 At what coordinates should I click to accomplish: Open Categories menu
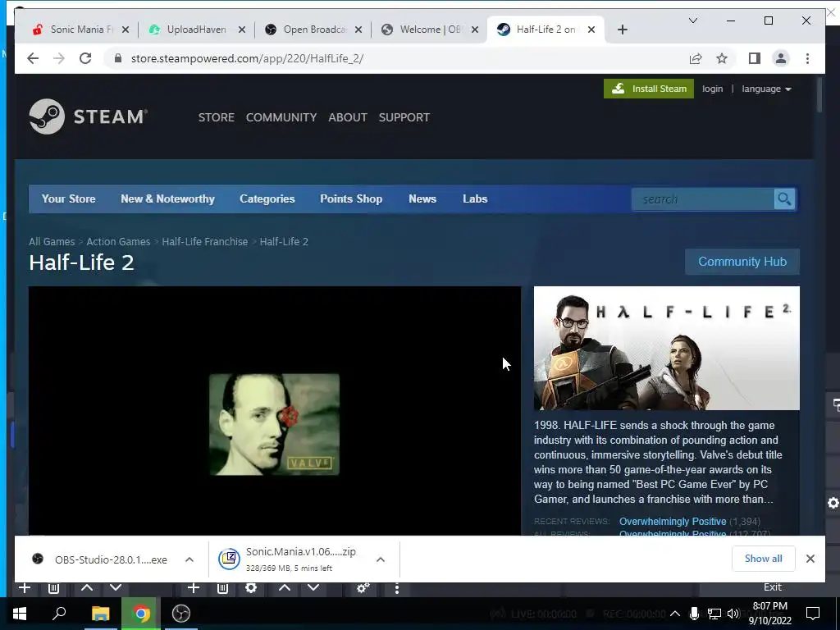pyautogui.click(x=267, y=199)
